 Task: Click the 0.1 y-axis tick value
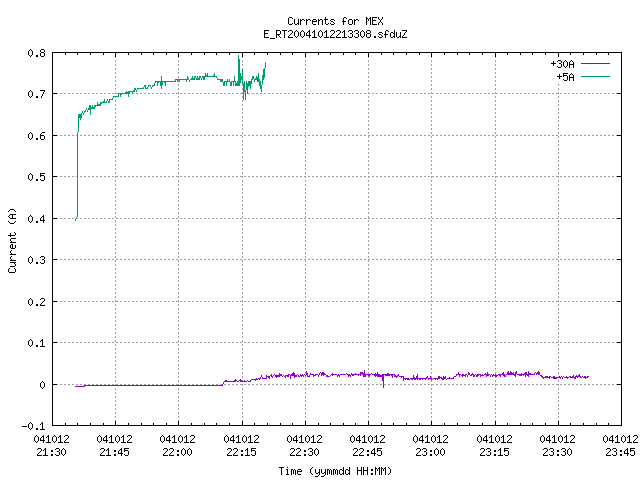point(36,343)
